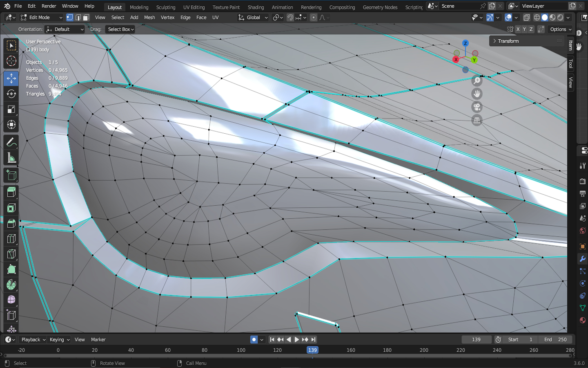Click the End frame field

tap(555, 340)
